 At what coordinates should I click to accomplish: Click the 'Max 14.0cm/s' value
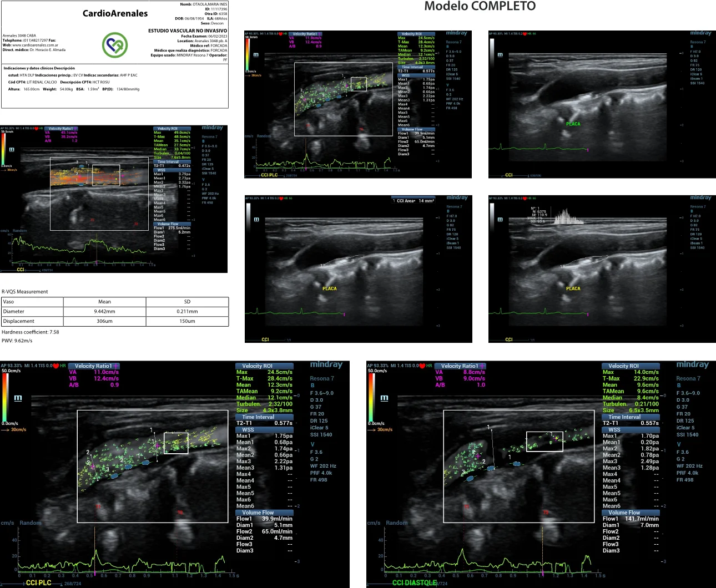631,372
